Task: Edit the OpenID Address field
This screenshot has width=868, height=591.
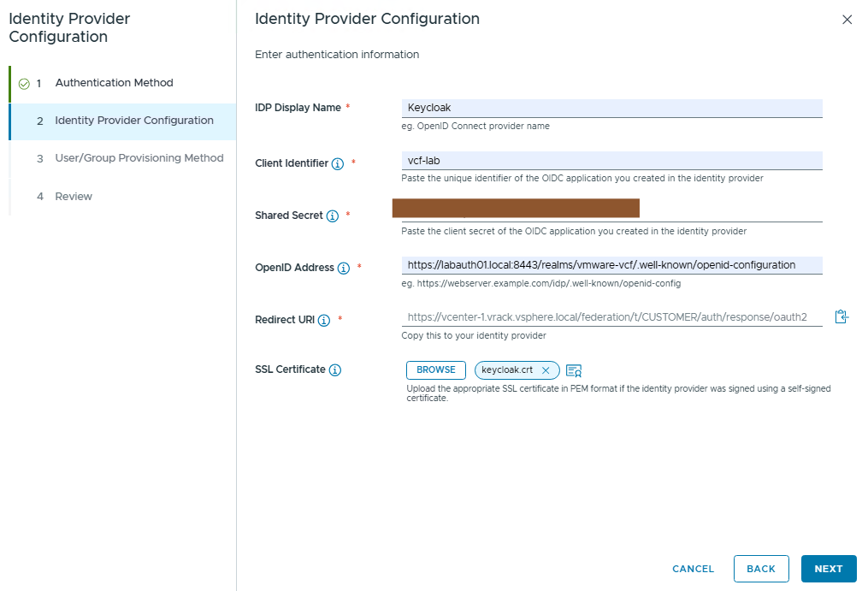Action: tap(611, 265)
